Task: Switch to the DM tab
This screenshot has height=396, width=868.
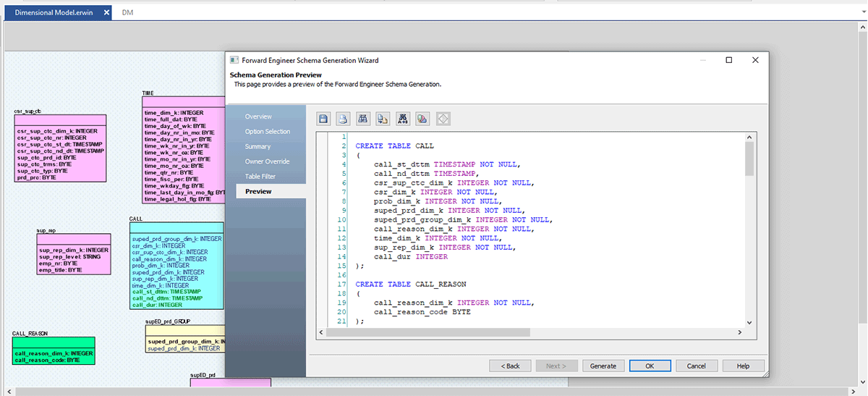Action: pyautogui.click(x=127, y=12)
